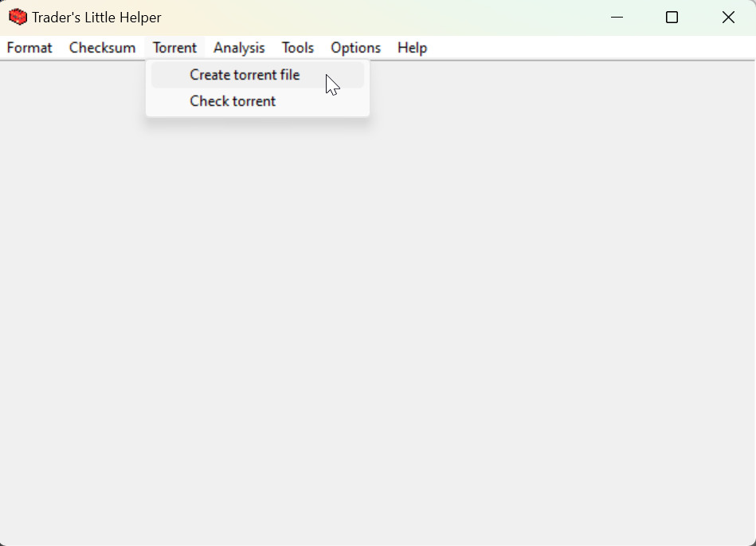The image size is (756, 546).
Task: Close Trader's Little Helper
Action: (728, 18)
